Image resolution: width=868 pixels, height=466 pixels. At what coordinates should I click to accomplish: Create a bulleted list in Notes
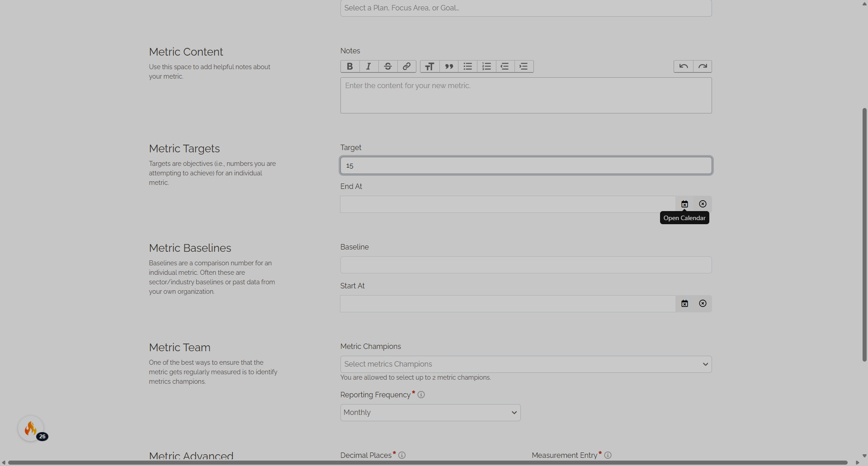point(468,66)
